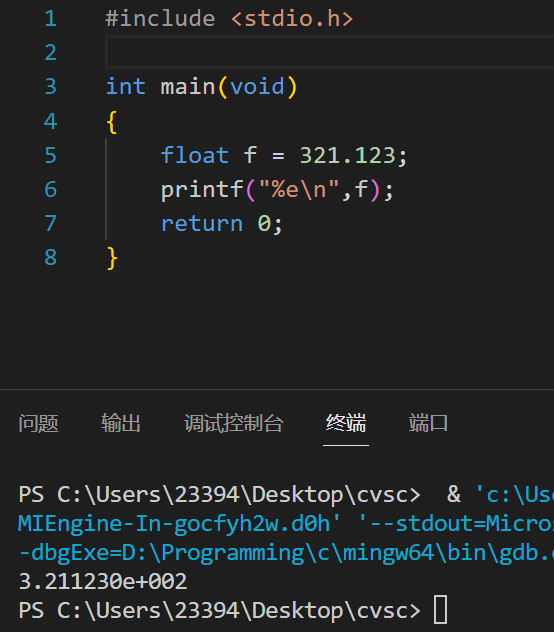Click the first PS prompt path in terminal
This screenshot has width=554, height=632.
point(220,495)
